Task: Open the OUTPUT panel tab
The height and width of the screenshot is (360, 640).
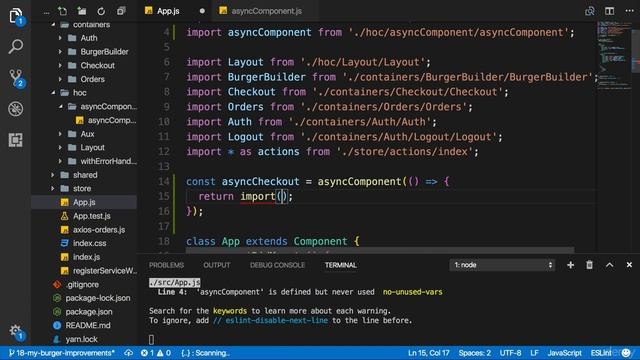Action: click(217, 265)
